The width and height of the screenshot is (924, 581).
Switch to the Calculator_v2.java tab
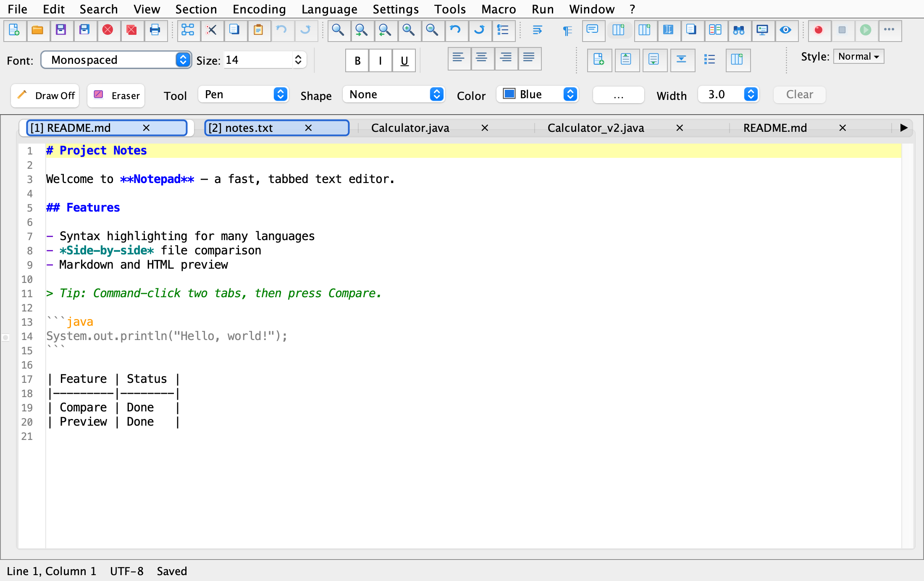pyautogui.click(x=596, y=128)
